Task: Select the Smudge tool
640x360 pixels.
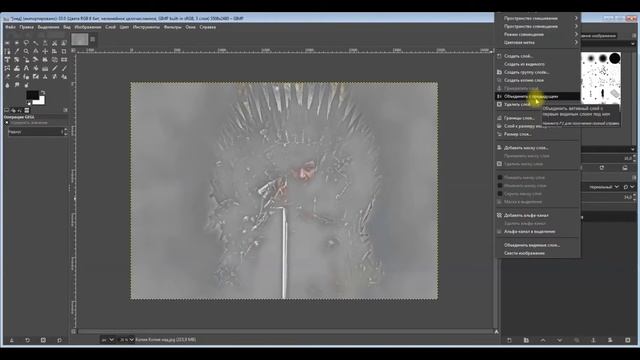Action: [x=17, y=85]
